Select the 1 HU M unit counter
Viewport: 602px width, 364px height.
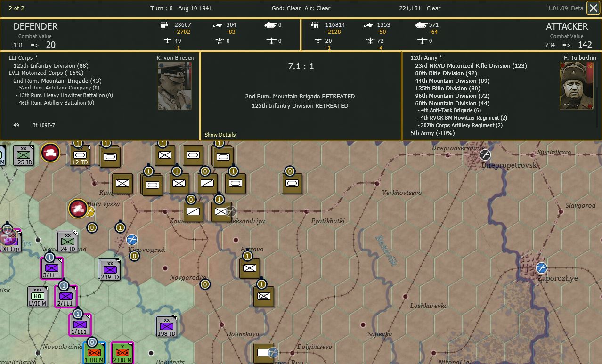coord(94,353)
